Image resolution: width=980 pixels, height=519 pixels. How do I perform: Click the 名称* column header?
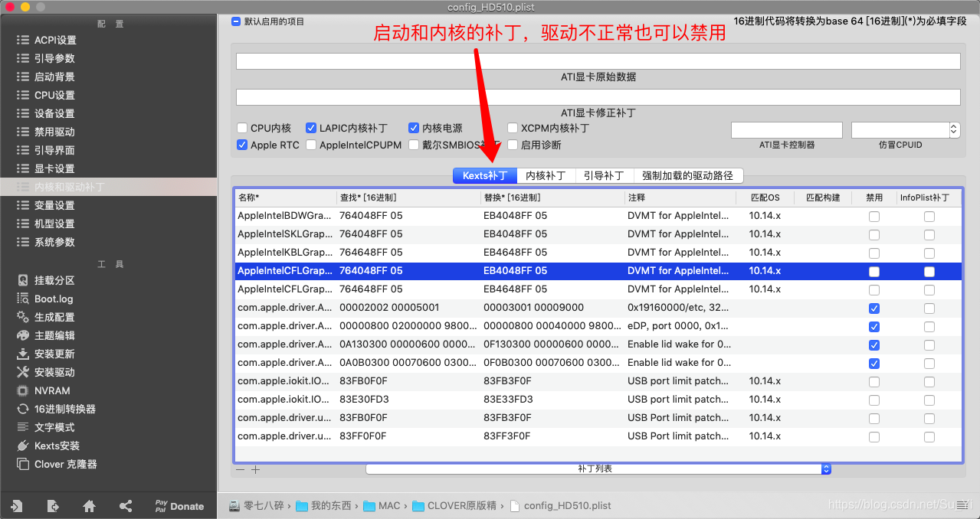pos(286,197)
